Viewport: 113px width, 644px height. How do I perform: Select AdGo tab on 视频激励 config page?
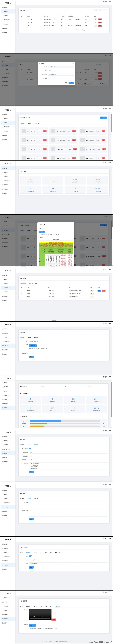36,606
